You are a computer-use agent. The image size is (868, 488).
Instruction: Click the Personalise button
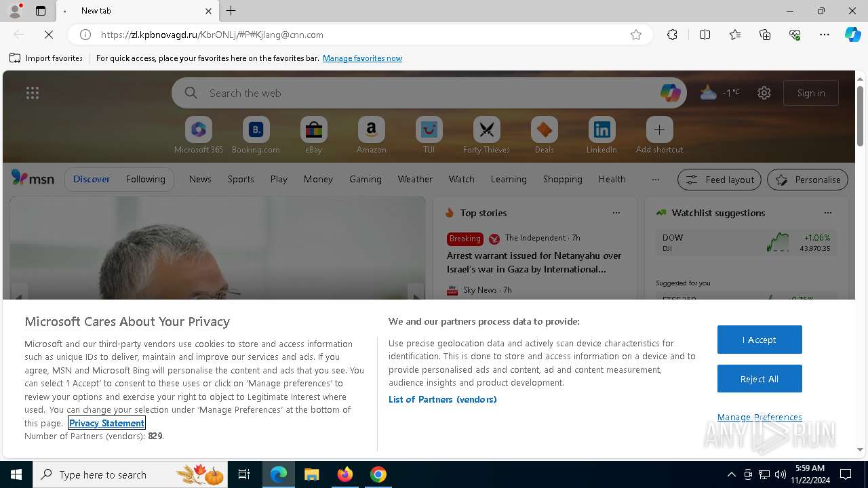tap(808, 180)
